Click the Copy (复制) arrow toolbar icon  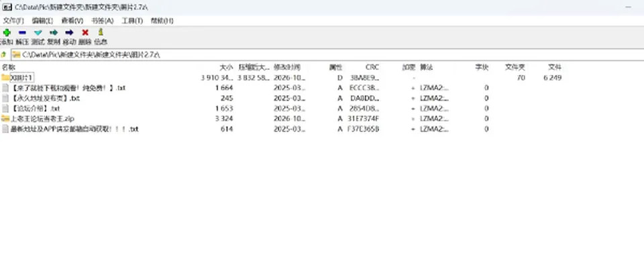[54, 33]
